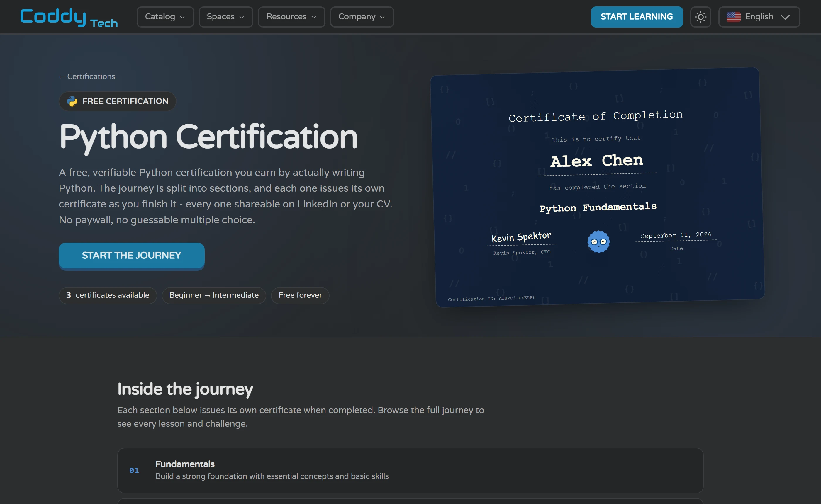The image size is (821, 504).
Task: Expand the Spaces dropdown menu
Action: point(226,17)
